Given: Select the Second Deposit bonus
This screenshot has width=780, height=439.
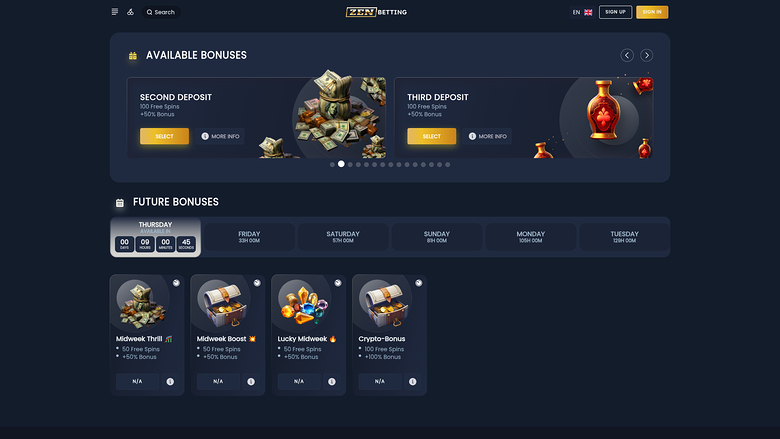Looking at the screenshot, I should tap(164, 136).
